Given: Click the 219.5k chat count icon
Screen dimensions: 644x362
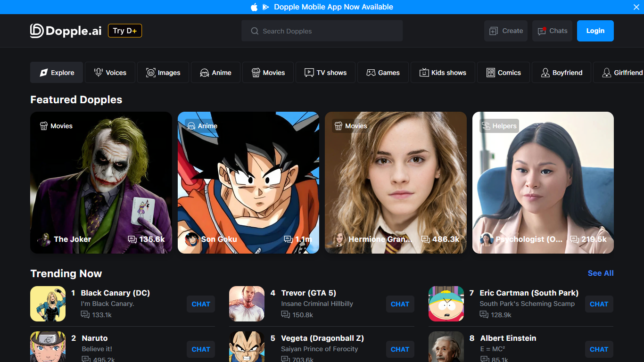Looking at the screenshot, I should (574, 239).
